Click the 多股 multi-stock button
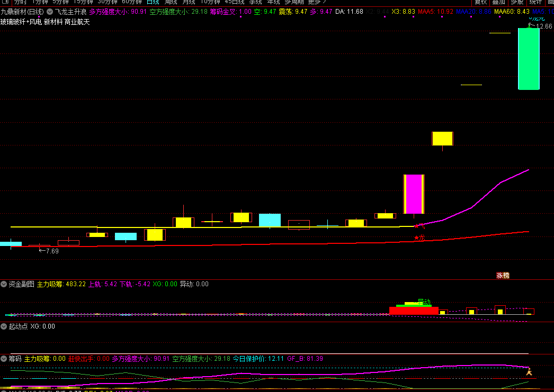The height and width of the screenshot is (392, 554). 516,2
